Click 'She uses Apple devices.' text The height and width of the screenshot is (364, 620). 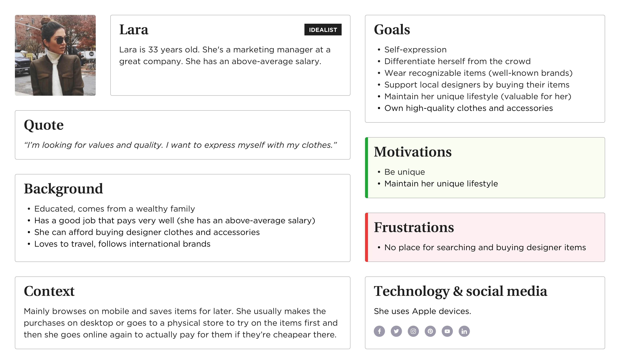(422, 311)
